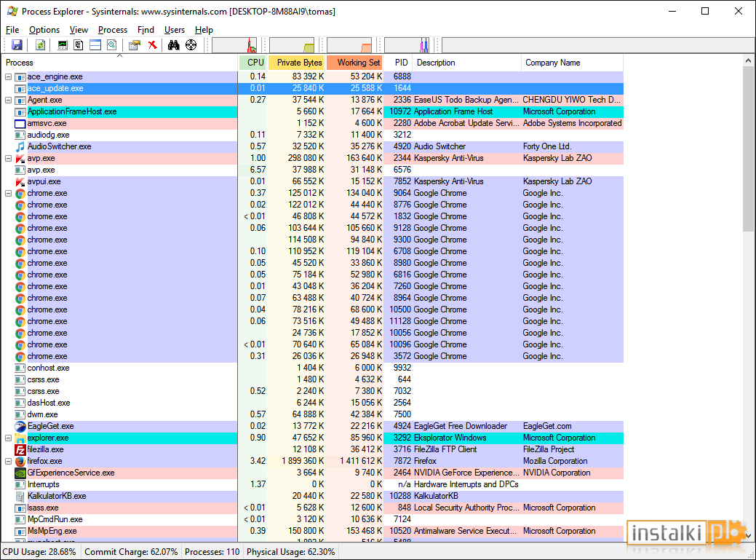756x560 pixels.
Task: Open the Find menu
Action: (146, 30)
